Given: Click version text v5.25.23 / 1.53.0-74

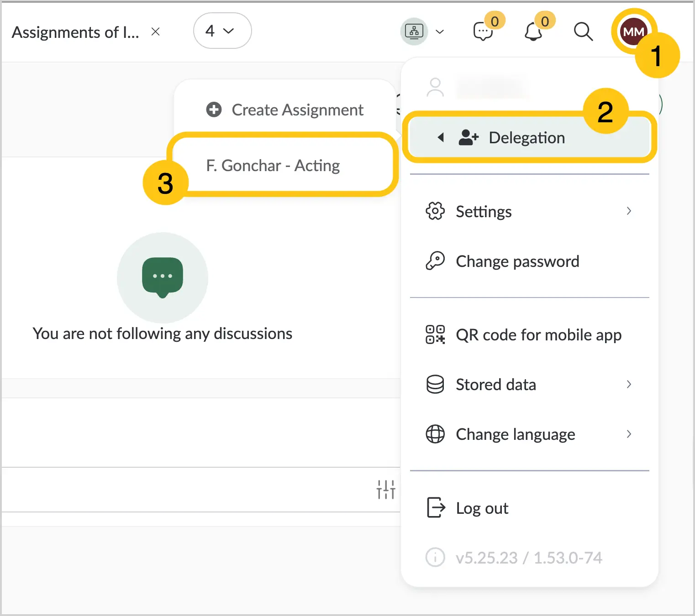Looking at the screenshot, I should click(x=529, y=558).
